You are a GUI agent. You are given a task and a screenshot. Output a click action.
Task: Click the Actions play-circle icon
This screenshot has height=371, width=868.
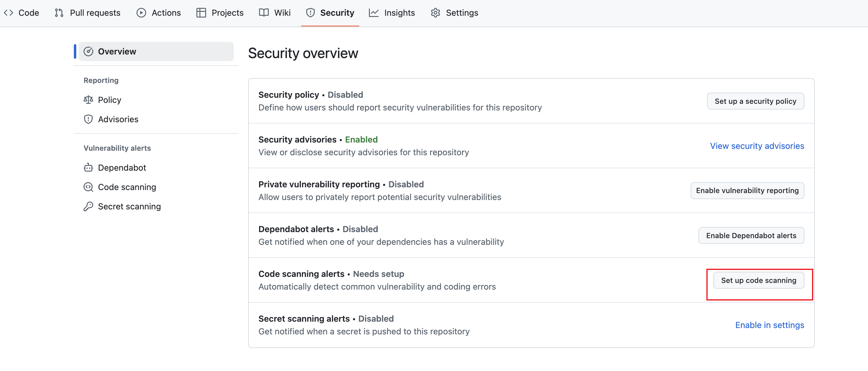(141, 13)
